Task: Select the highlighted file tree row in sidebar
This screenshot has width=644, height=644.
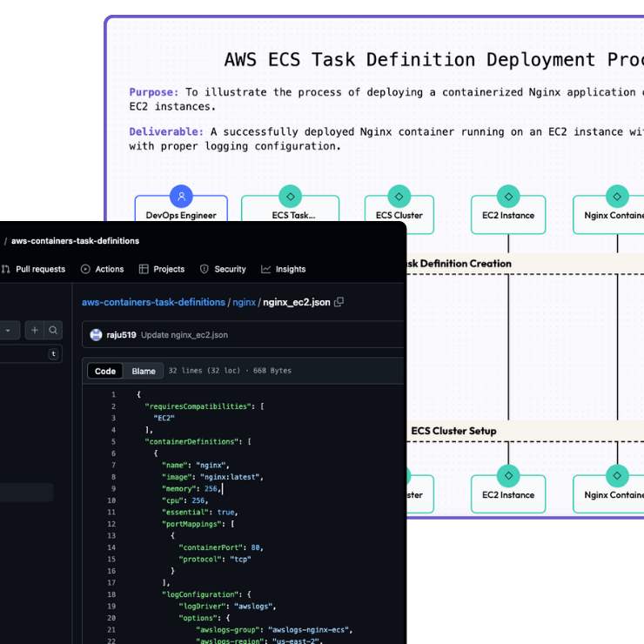Action: point(27,492)
